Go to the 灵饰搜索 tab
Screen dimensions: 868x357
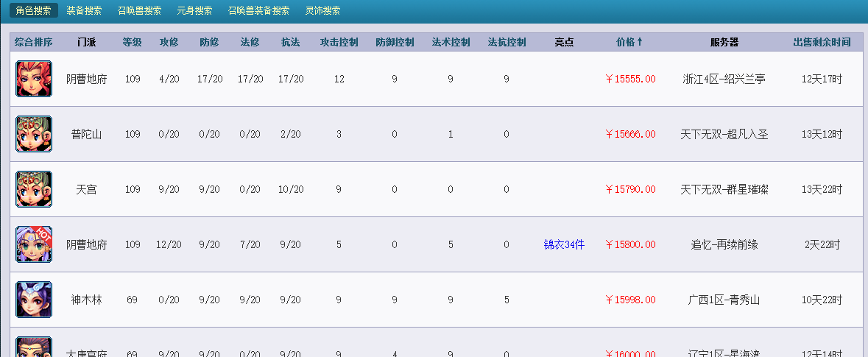(322, 10)
